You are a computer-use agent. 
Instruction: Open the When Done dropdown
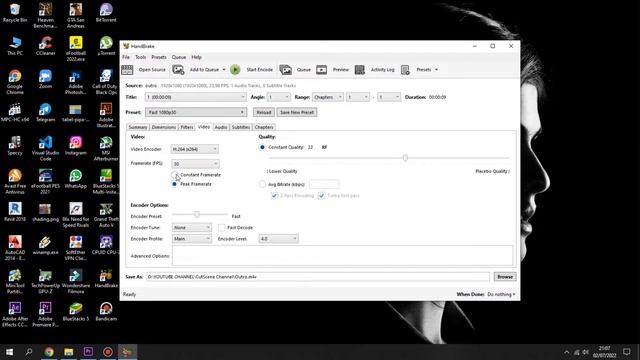[x=501, y=294]
